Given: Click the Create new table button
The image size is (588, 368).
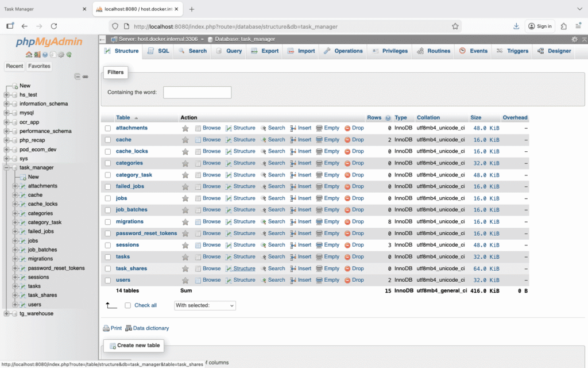Looking at the screenshot, I should [135, 346].
